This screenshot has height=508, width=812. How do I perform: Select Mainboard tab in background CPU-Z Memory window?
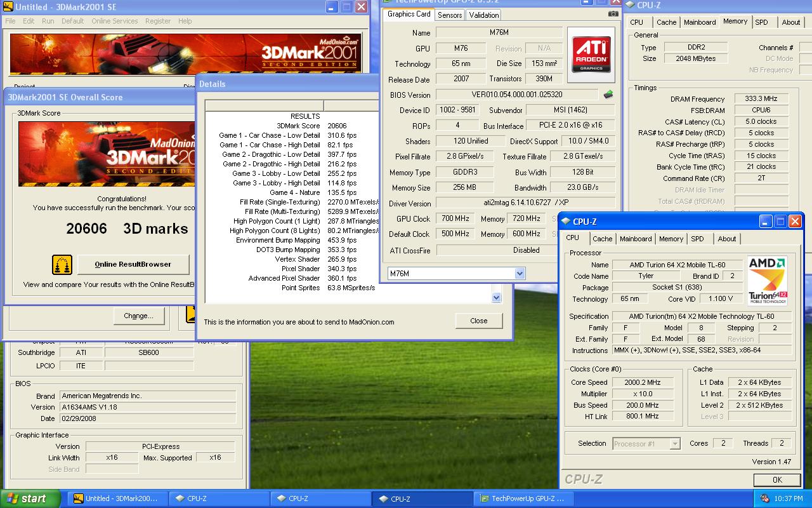point(700,22)
